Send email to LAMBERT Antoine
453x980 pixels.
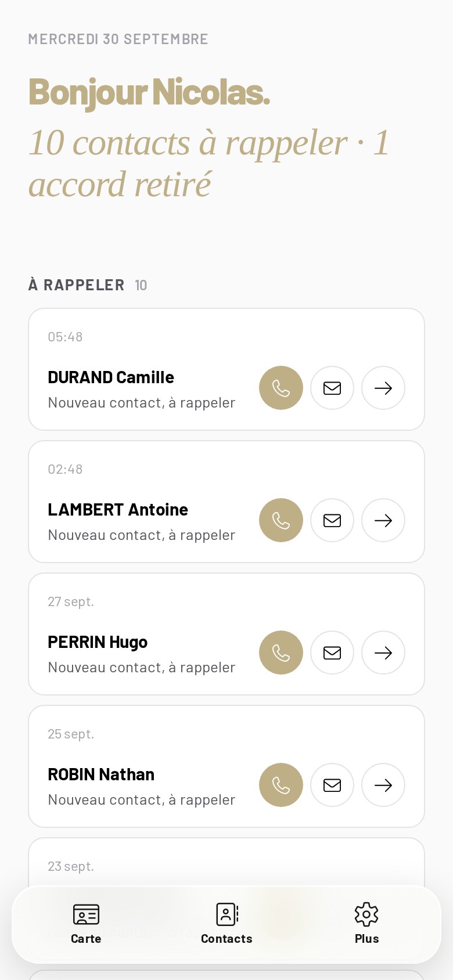pos(332,520)
